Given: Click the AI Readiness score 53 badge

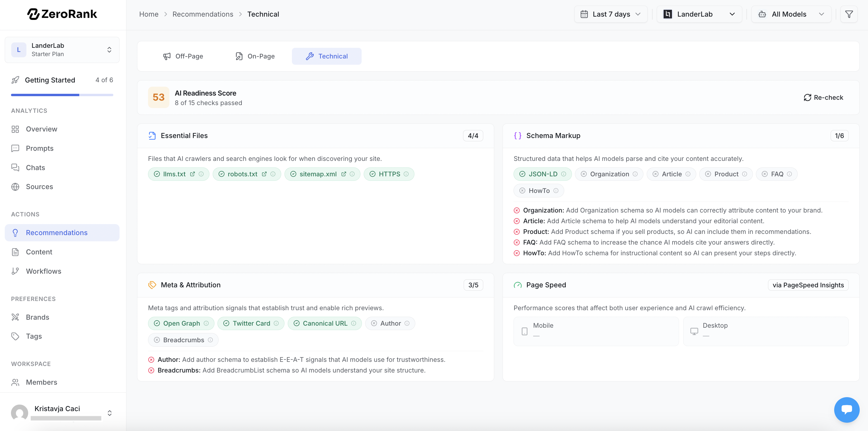Looking at the screenshot, I should [158, 97].
